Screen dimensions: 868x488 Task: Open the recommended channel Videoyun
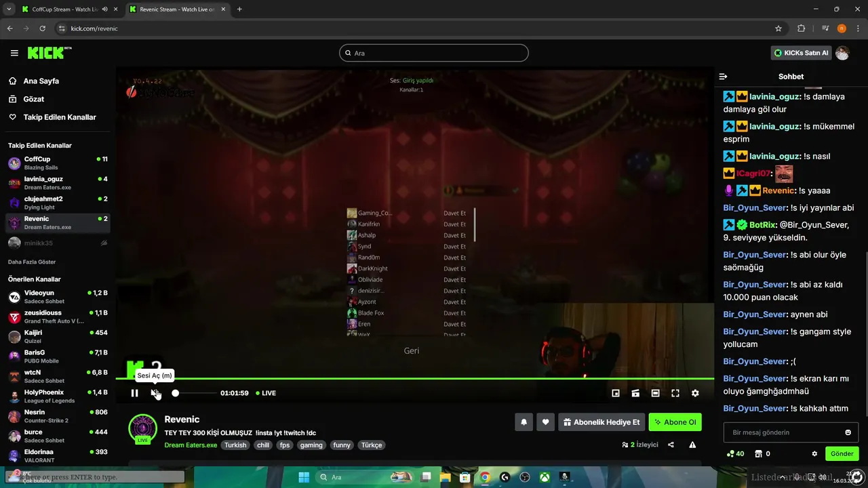coord(58,297)
